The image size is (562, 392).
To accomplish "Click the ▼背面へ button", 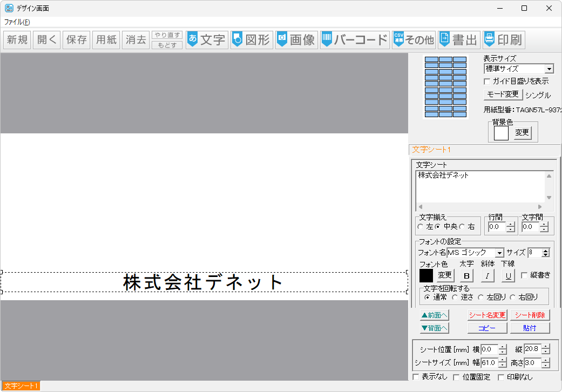I will (x=435, y=328).
